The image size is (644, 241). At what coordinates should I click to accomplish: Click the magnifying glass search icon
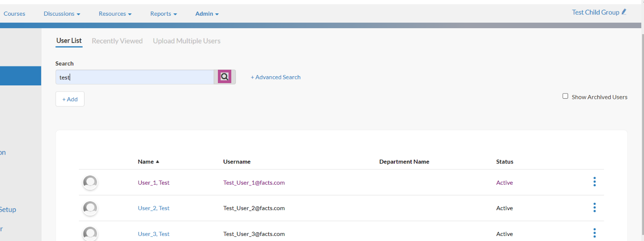[x=224, y=77]
